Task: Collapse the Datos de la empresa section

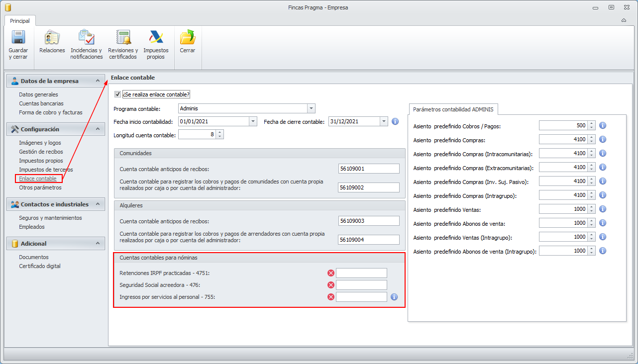Action: click(98, 81)
